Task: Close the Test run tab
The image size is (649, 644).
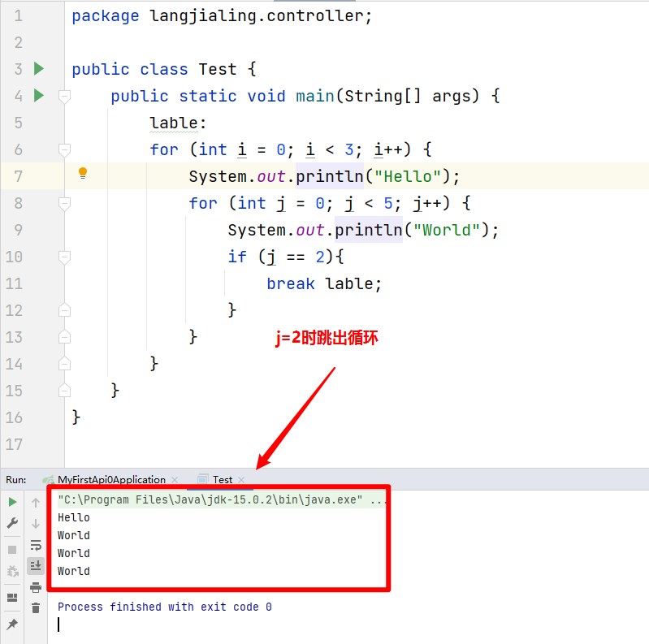Action: coord(241,480)
